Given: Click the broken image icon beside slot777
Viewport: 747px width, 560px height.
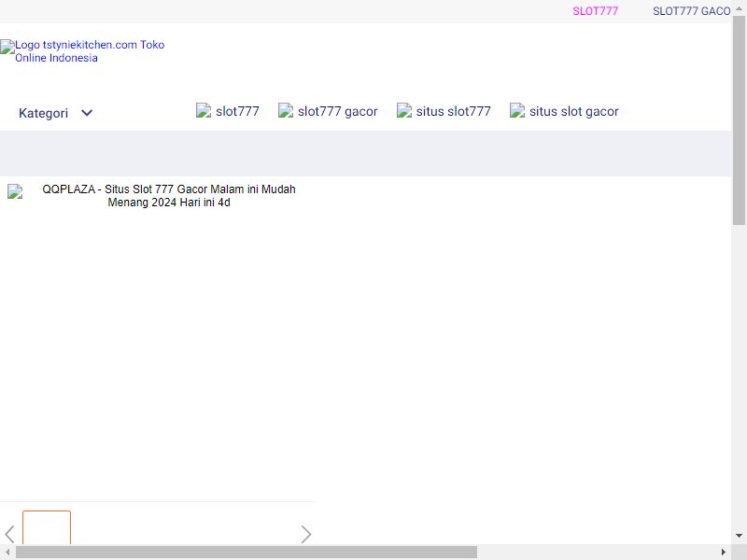Looking at the screenshot, I should (x=204, y=110).
